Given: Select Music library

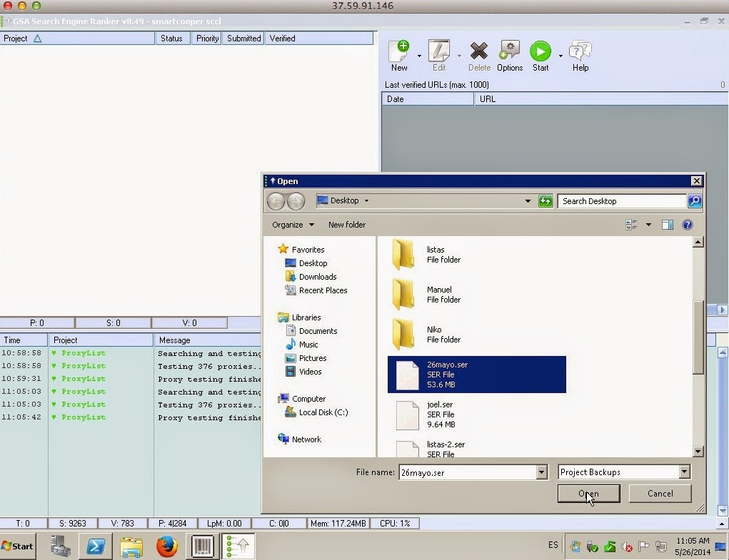Looking at the screenshot, I should (302, 345).
